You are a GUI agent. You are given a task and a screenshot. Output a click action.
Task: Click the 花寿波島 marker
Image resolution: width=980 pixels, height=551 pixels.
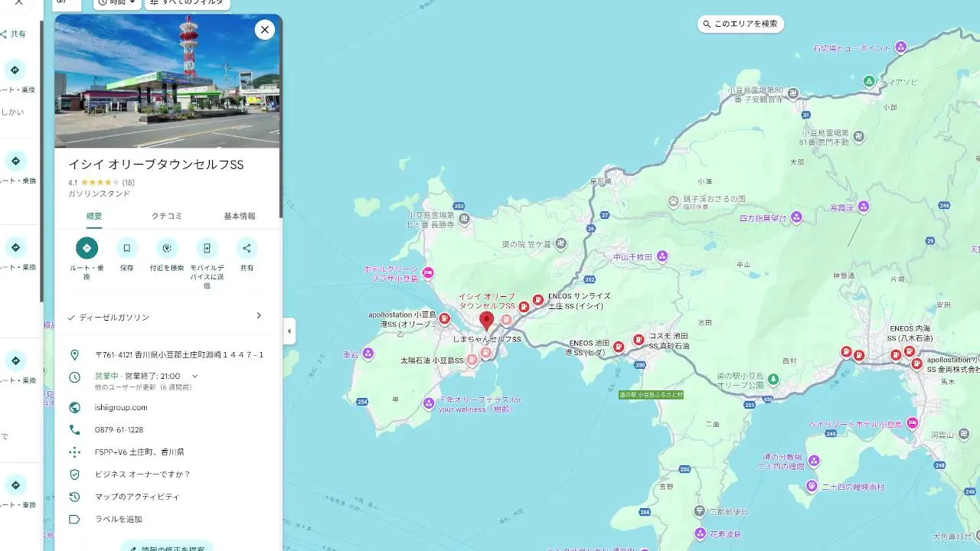tap(700, 533)
